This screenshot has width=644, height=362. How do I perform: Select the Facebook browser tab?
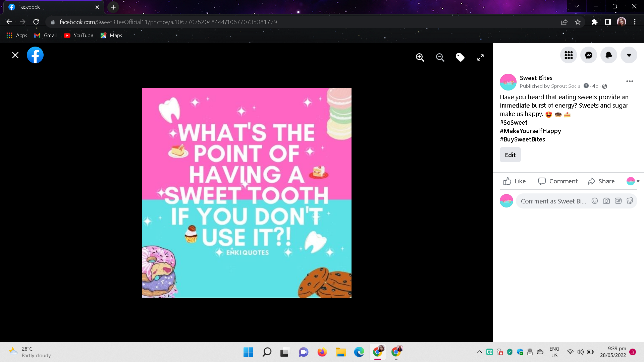pyautogui.click(x=54, y=7)
